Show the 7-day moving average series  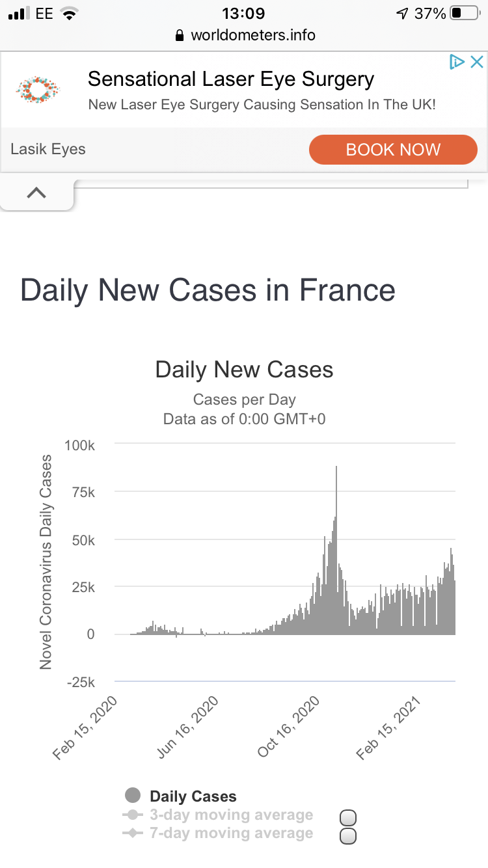[231, 833]
